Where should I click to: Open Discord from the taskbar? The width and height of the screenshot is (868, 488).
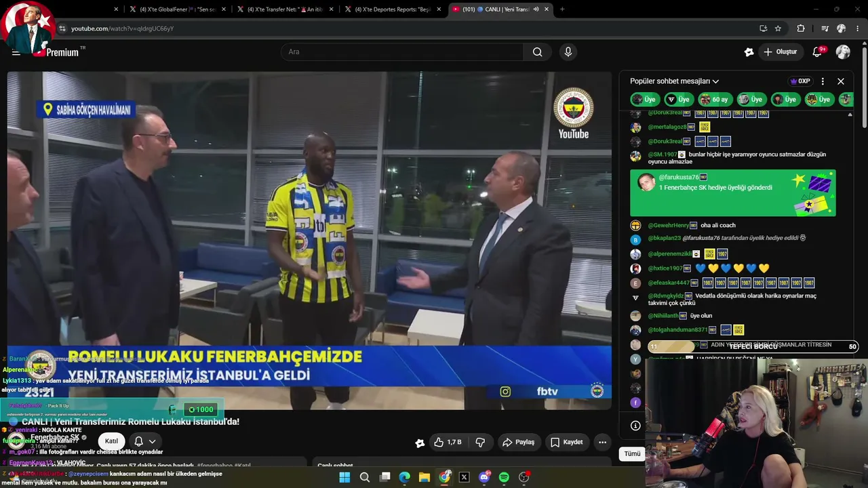pos(484,477)
